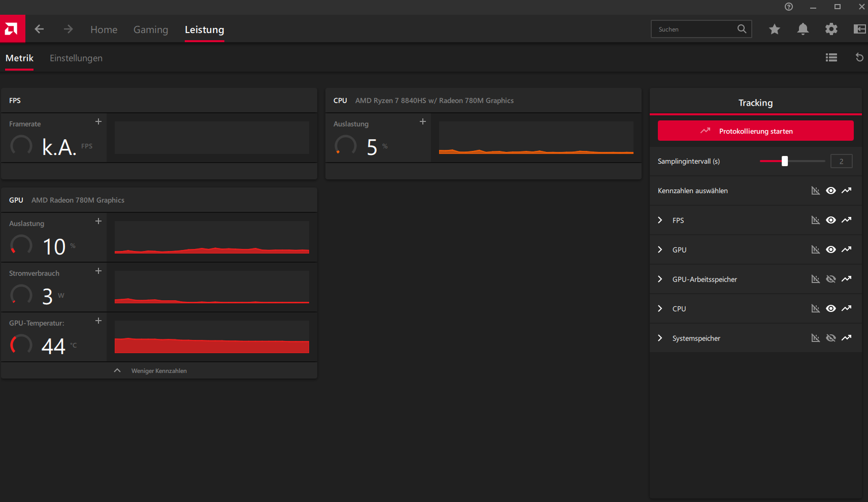Open notifications bell icon

point(803,29)
